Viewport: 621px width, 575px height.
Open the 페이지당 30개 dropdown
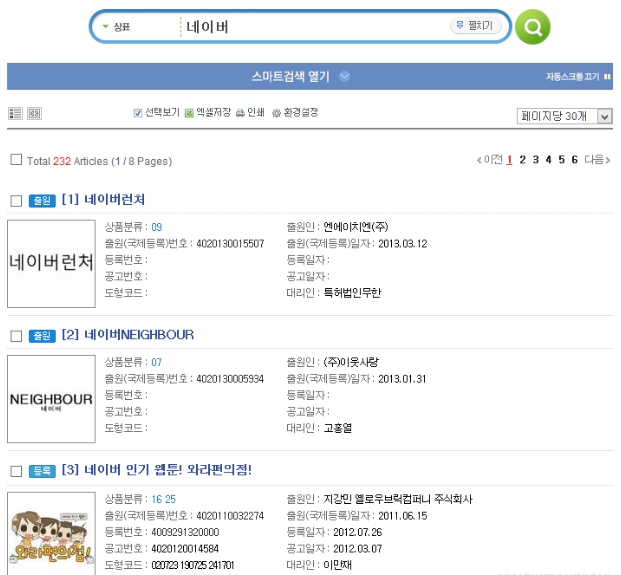click(565, 116)
